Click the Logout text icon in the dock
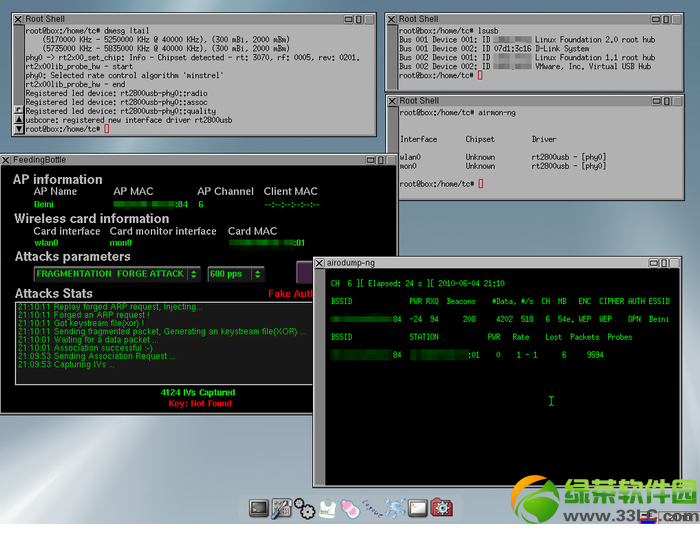 (x=372, y=508)
